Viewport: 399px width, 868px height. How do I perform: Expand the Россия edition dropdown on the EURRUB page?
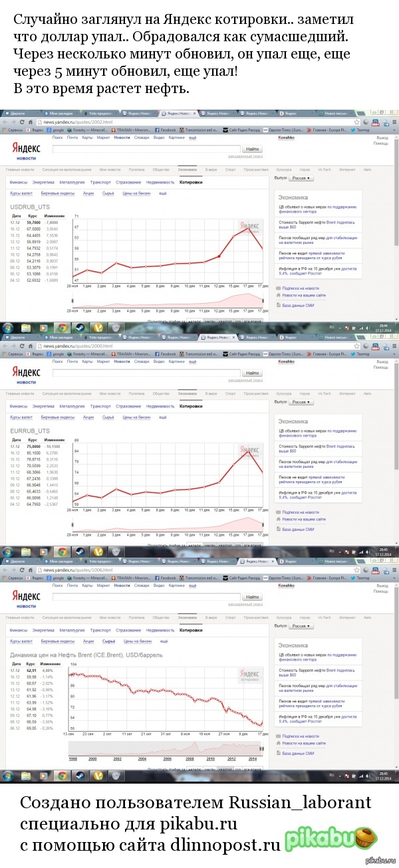[300, 402]
